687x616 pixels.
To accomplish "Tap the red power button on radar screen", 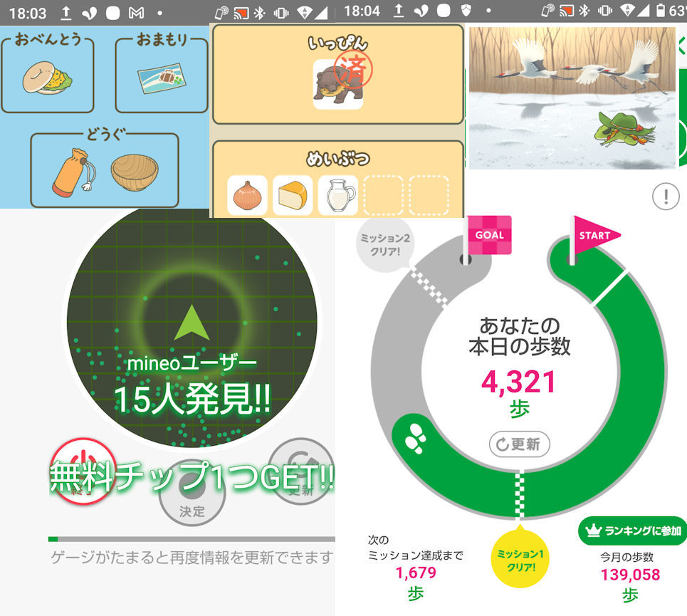I will coord(83,471).
